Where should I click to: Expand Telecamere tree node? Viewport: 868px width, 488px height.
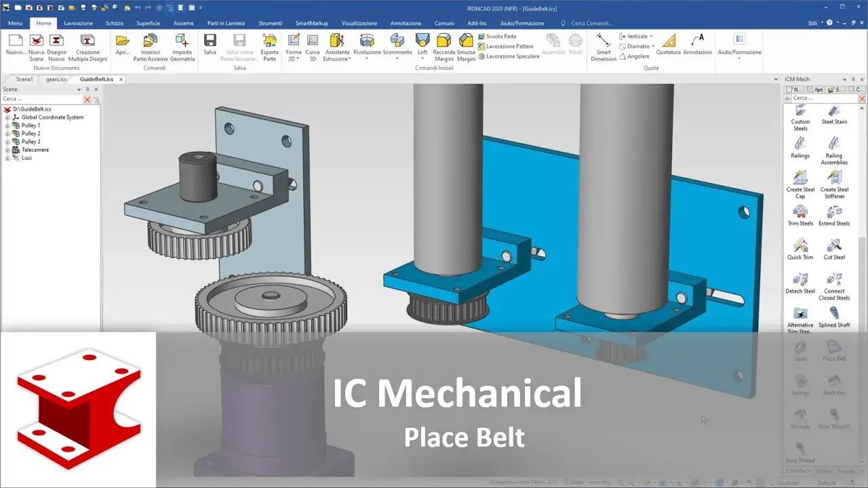(7, 150)
